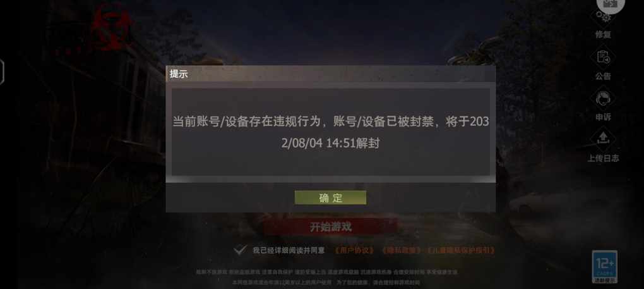Select the 上传日志 upload log icon
The image size is (644, 289).
(602, 139)
